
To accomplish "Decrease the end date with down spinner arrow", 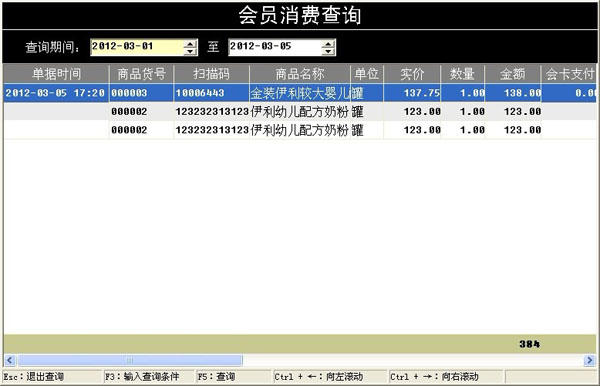I will pyautogui.click(x=328, y=51).
